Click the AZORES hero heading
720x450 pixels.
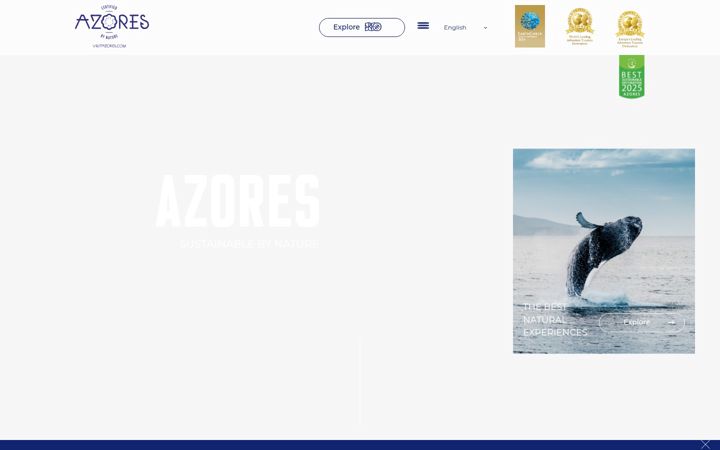[x=238, y=201]
